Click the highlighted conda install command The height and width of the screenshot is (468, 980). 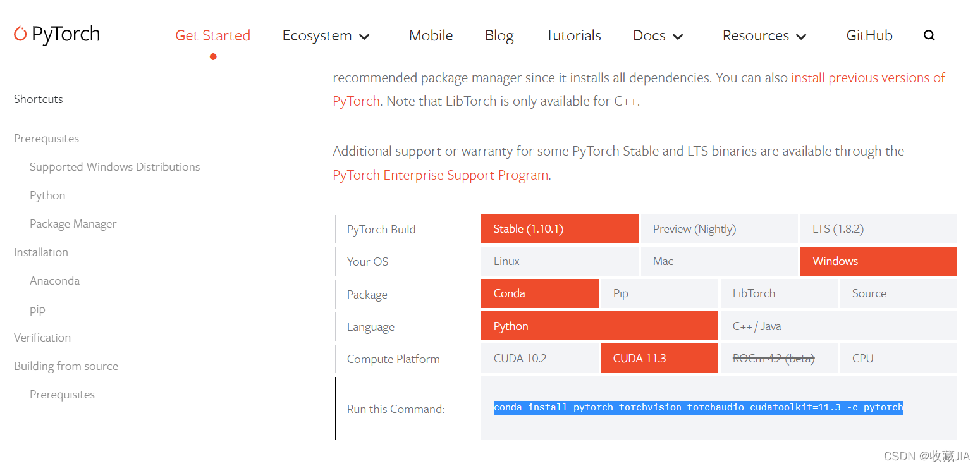pyautogui.click(x=699, y=407)
